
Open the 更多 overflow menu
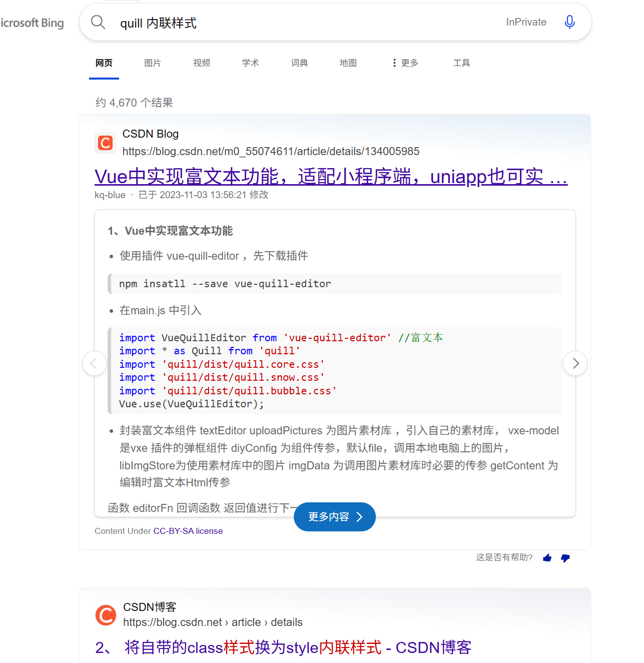tap(406, 63)
